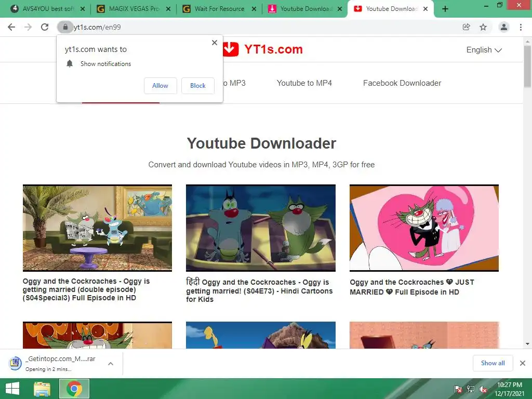Open the Facebook Downloader menu item

pos(402,83)
